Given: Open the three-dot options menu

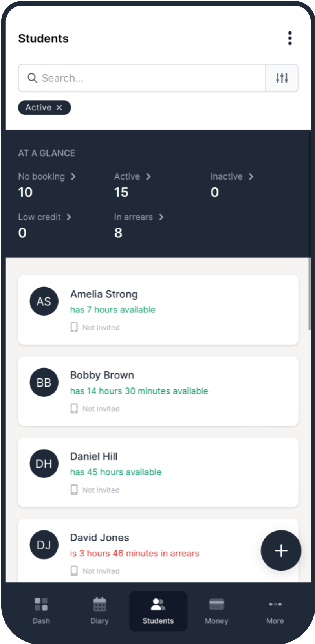Looking at the screenshot, I should coord(290,38).
